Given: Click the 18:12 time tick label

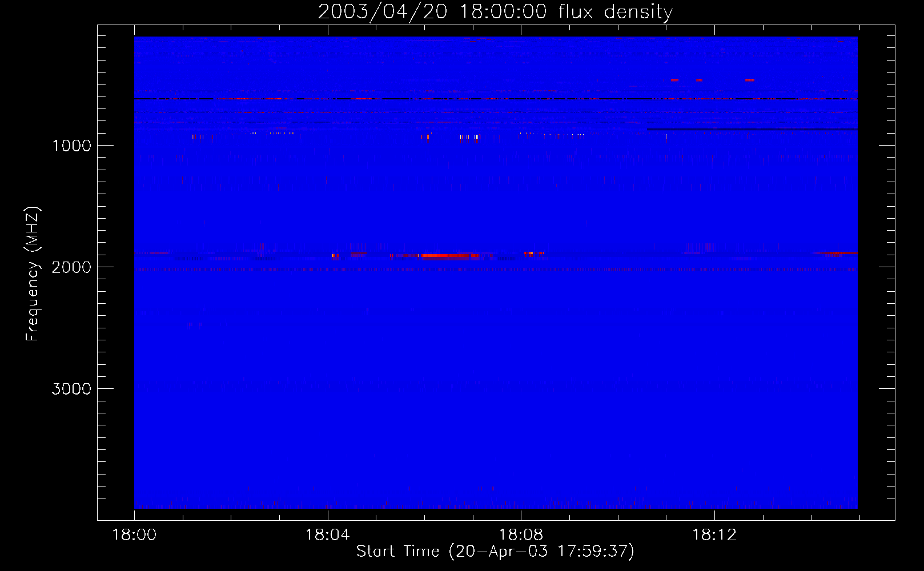Looking at the screenshot, I should (714, 535).
